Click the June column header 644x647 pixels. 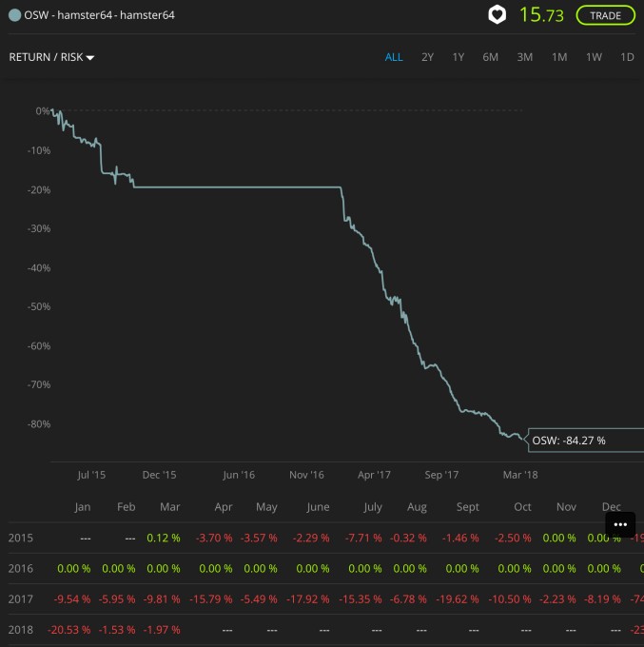pyautogui.click(x=318, y=507)
